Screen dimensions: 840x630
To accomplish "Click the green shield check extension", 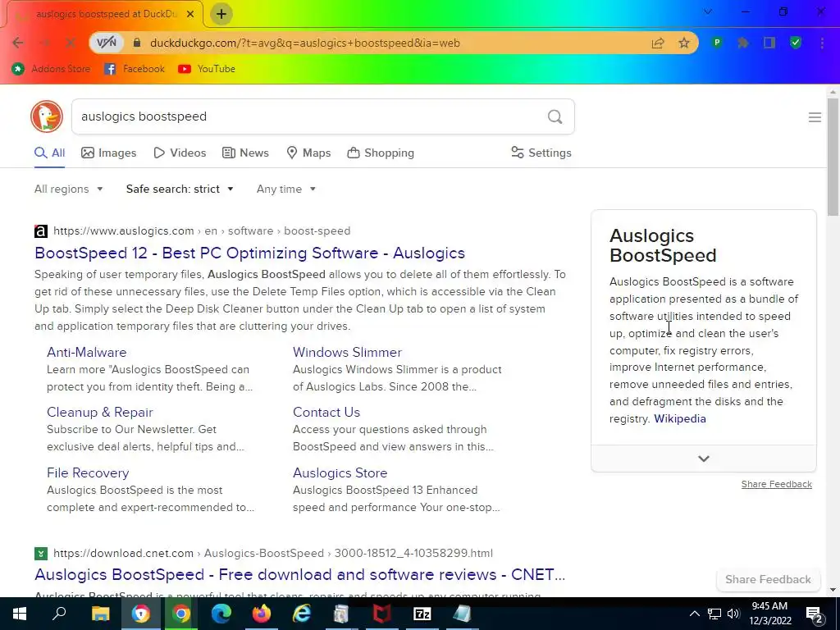I will tap(796, 43).
